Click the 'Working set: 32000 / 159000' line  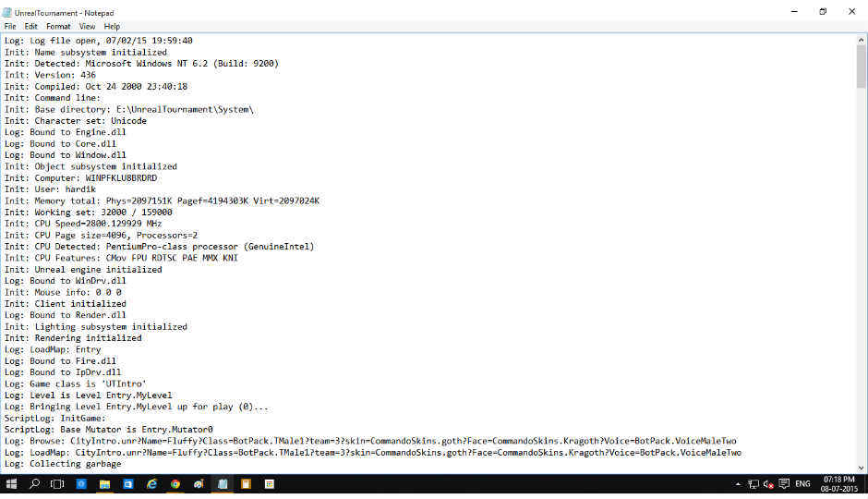89,213
